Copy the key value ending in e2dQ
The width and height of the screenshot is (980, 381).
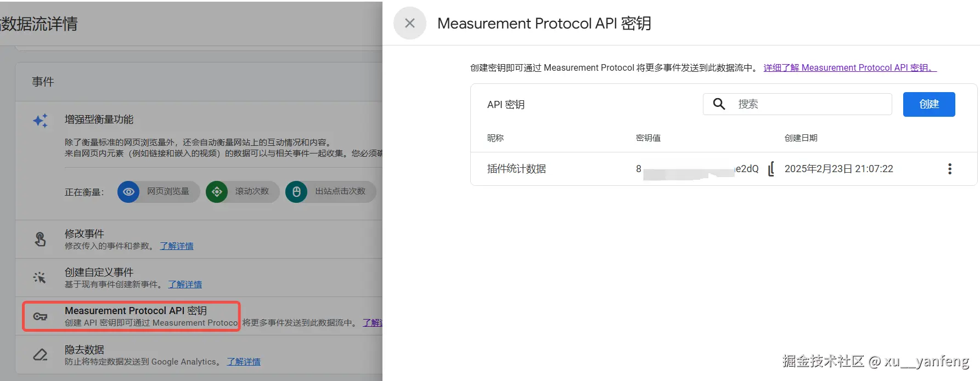(x=771, y=169)
